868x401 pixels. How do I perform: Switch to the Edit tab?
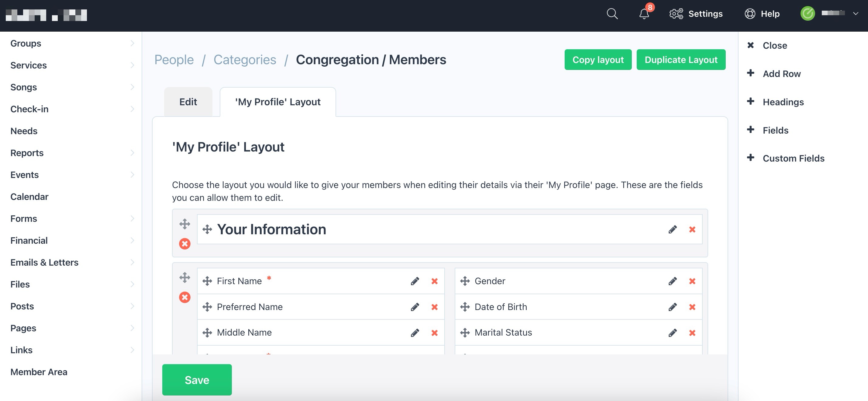tap(188, 102)
